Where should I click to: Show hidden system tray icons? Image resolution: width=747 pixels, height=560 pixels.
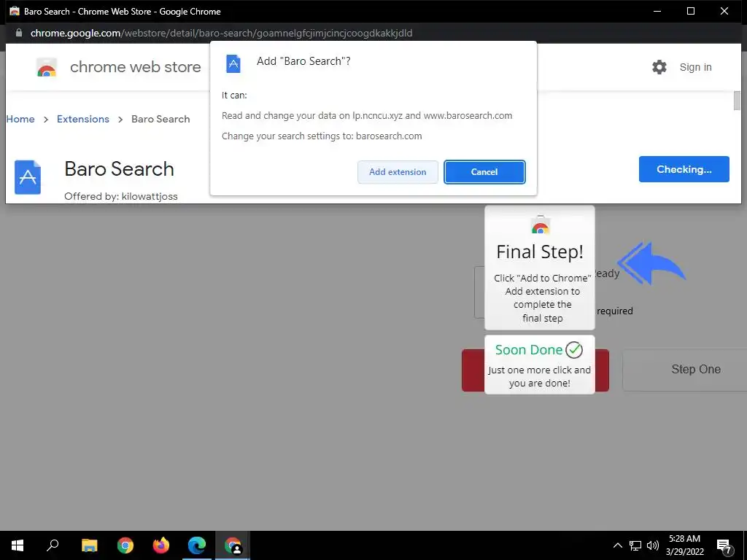pyautogui.click(x=617, y=545)
